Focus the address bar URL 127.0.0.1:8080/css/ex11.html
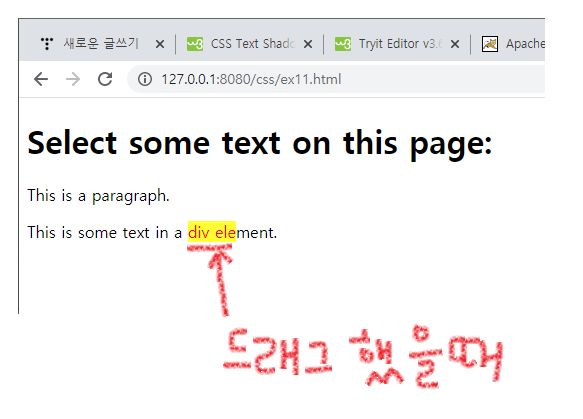 [x=251, y=79]
